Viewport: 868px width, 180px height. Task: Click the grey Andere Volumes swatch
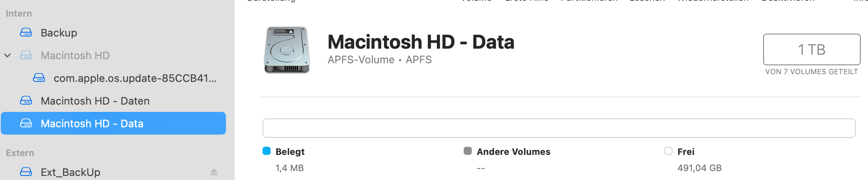click(468, 151)
